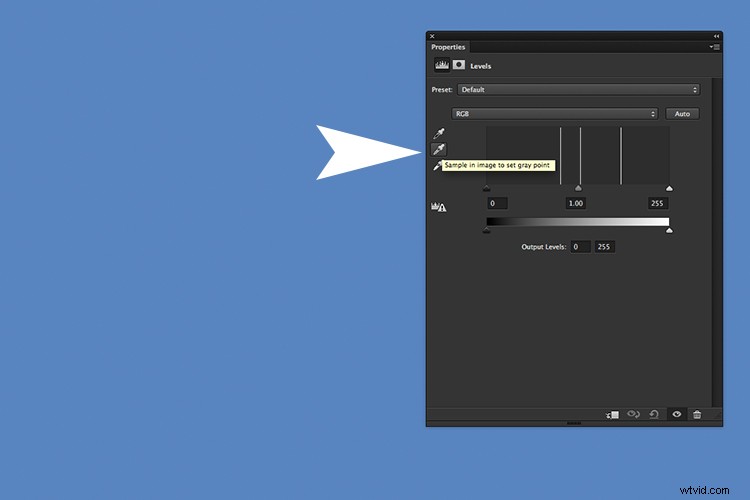Open the Properties panel flyout menu

pos(715,47)
